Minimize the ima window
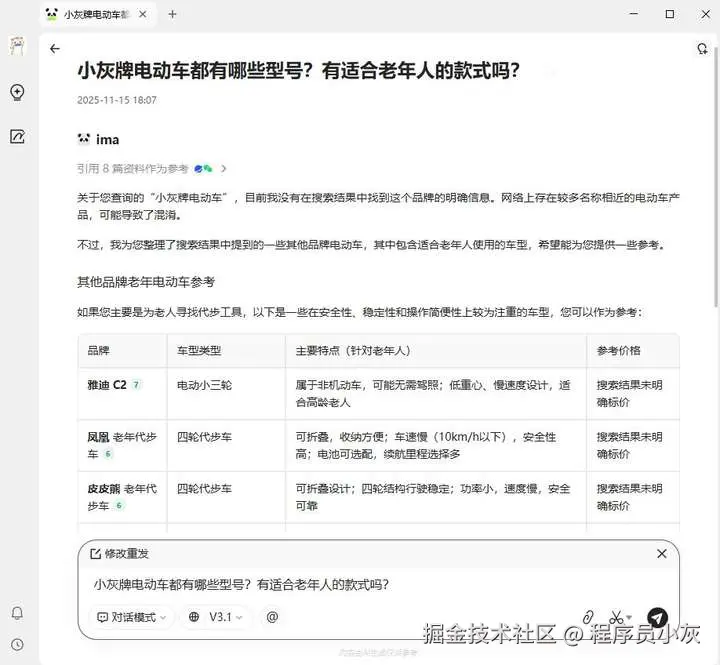Screen dimensions: 720x665 634,14
